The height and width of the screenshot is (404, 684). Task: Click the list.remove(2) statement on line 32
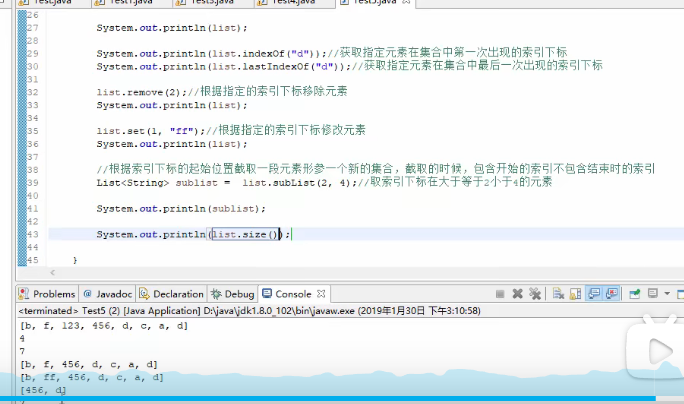142,92
